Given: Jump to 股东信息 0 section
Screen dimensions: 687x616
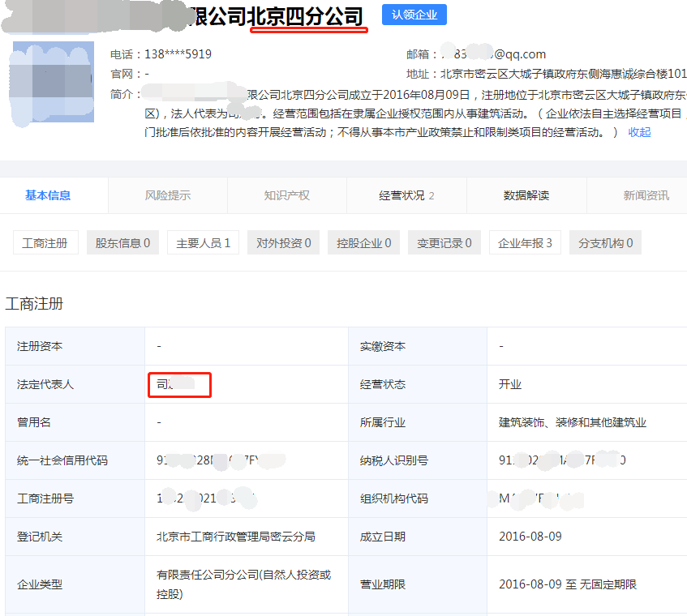Looking at the screenshot, I should click(x=123, y=243).
